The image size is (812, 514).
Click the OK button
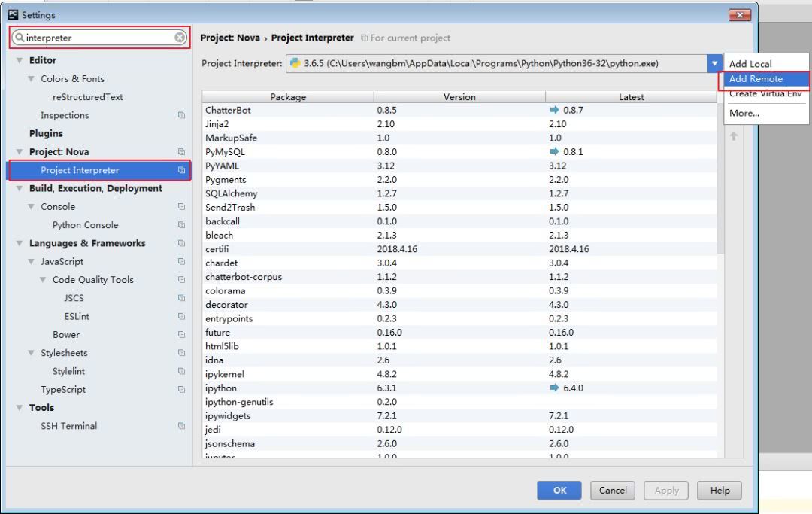point(559,490)
